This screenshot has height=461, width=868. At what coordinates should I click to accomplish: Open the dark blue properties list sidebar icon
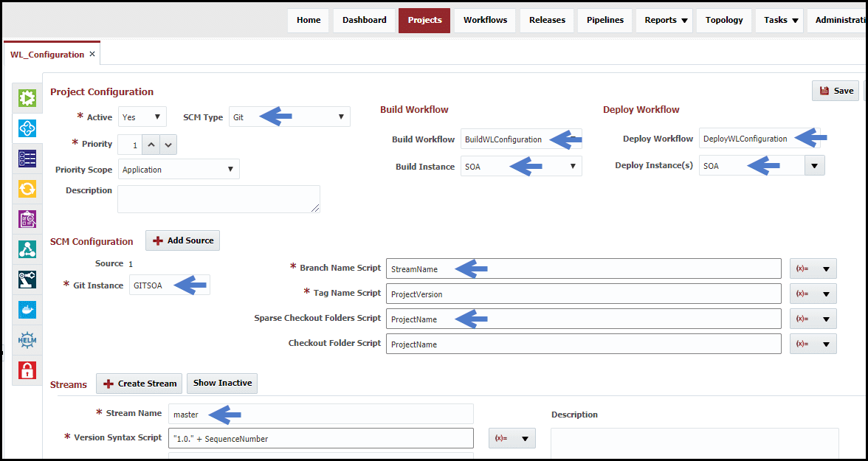click(x=27, y=159)
